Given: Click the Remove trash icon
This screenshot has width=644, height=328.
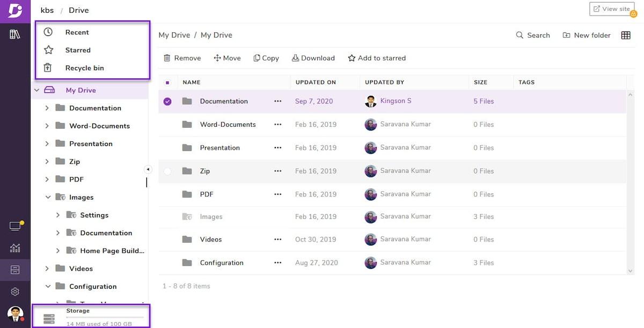Looking at the screenshot, I should (x=167, y=58).
